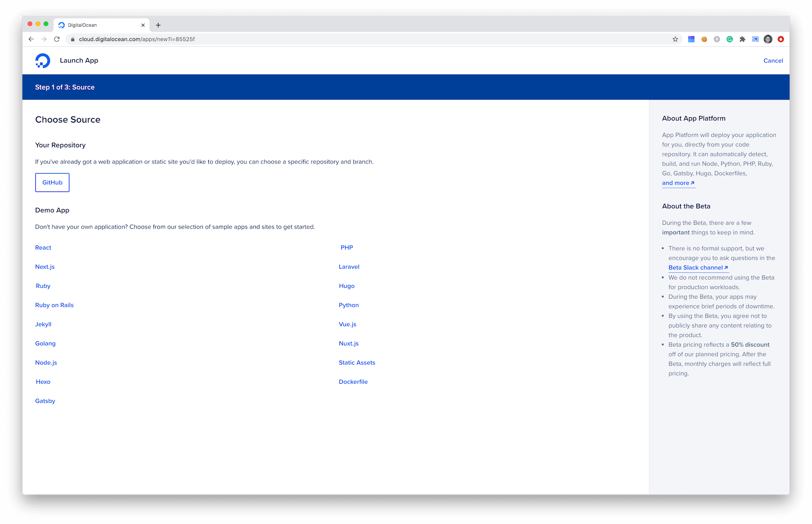This screenshot has height=524, width=812.
Task: Select the React demo app link
Action: pos(43,247)
